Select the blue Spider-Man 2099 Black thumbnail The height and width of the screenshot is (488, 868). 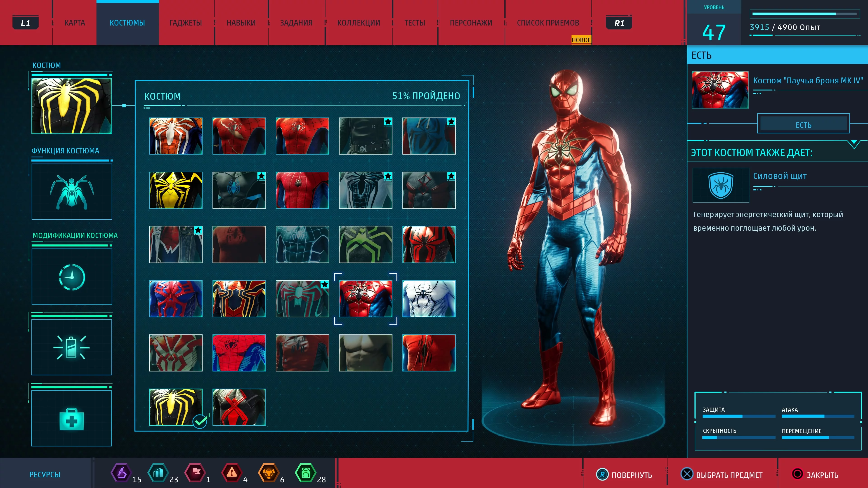point(176,299)
